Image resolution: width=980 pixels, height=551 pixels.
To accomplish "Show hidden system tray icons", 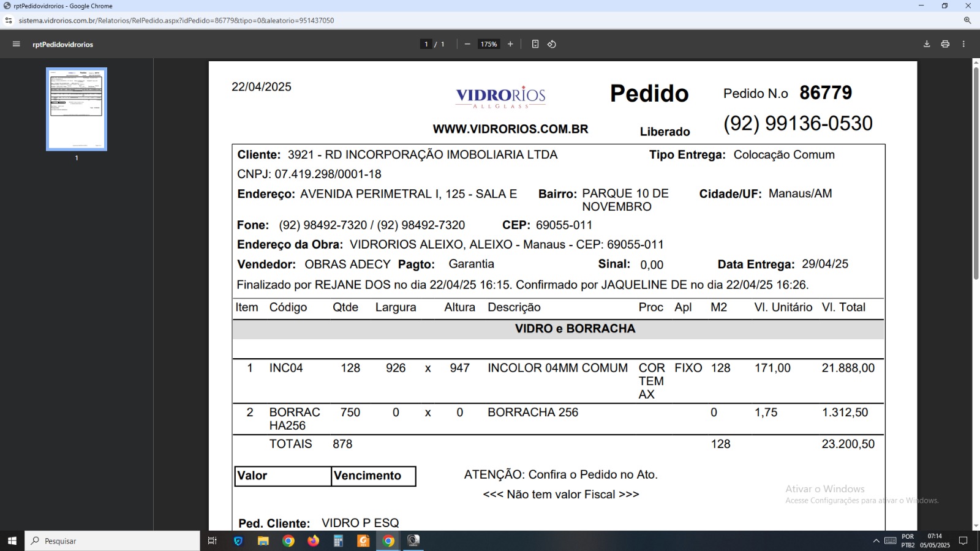I will [876, 541].
